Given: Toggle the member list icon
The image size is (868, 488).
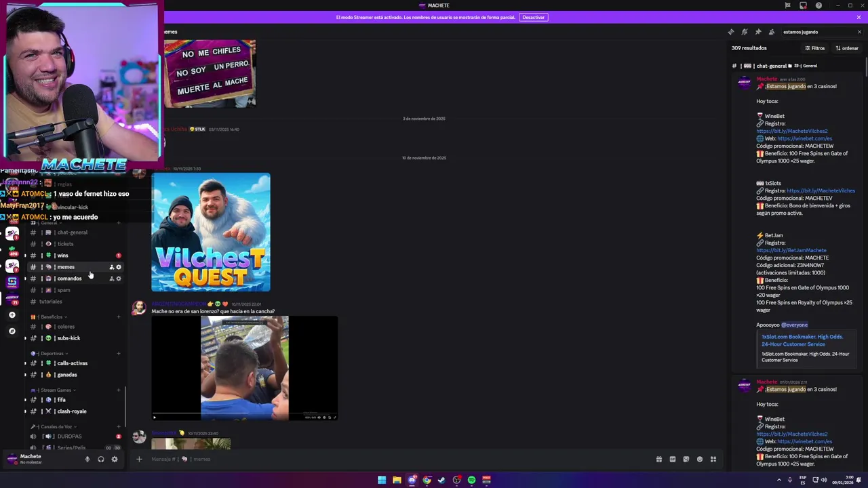Looking at the screenshot, I should 772,32.
